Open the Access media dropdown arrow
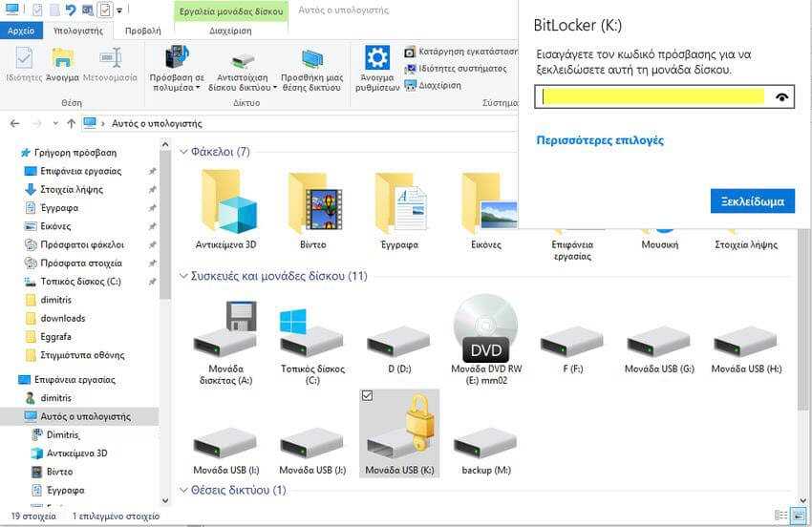The height and width of the screenshot is (527, 812). pos(198,88)
